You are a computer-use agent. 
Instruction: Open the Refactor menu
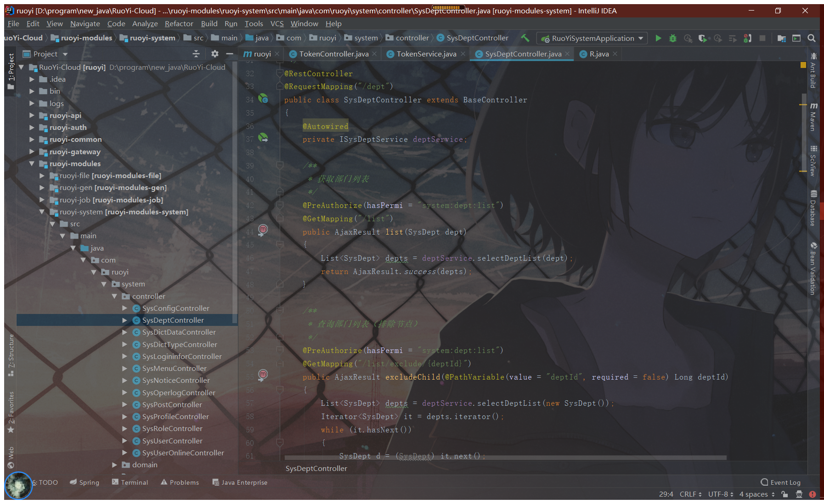click(x=179, y=23)
